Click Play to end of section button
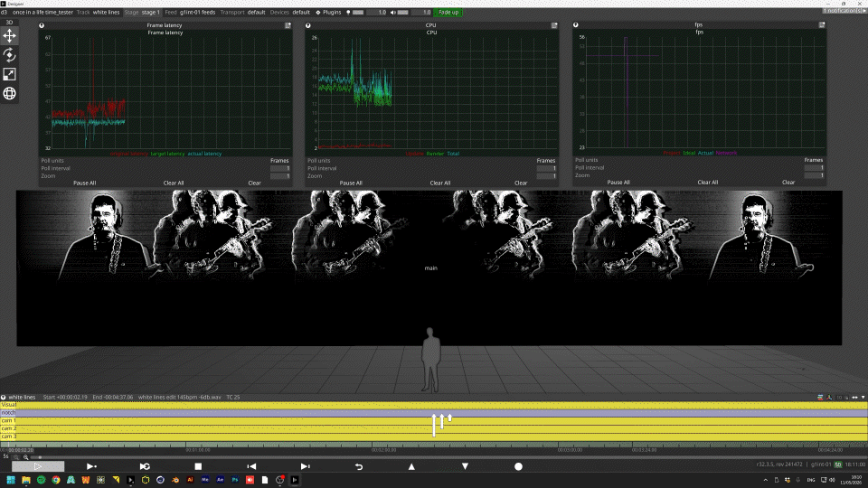 tap(91, 466)
